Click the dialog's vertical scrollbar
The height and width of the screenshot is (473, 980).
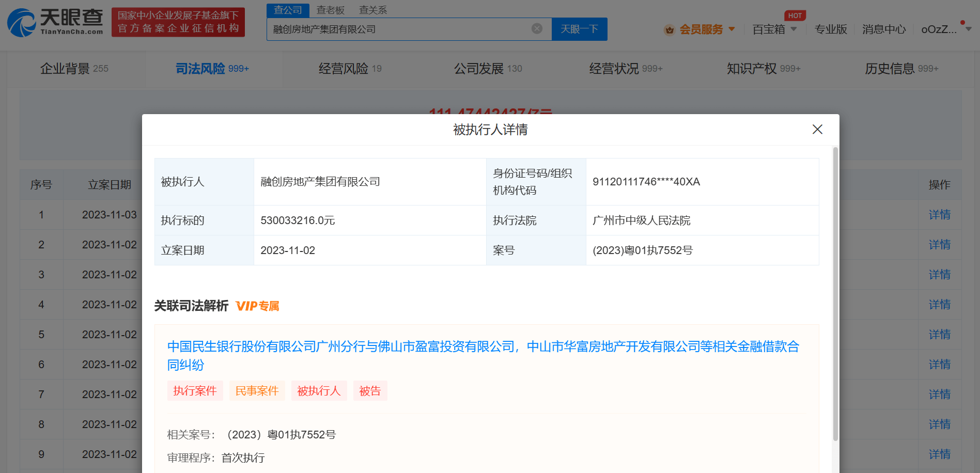(x=835, y=294)
